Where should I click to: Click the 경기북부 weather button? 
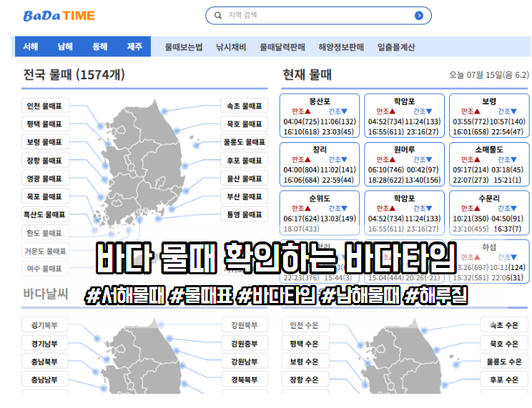click(45, 325)
